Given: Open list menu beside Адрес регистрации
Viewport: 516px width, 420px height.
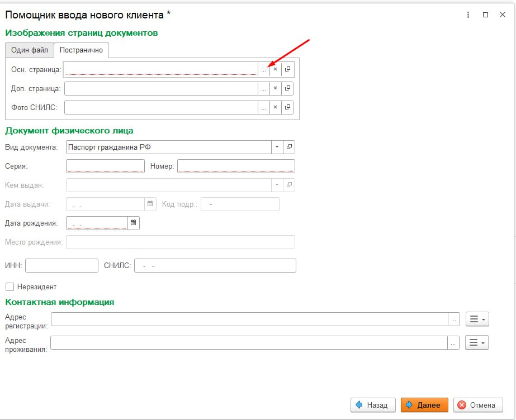Looking at the screenshot, I should tap(477, 319).
